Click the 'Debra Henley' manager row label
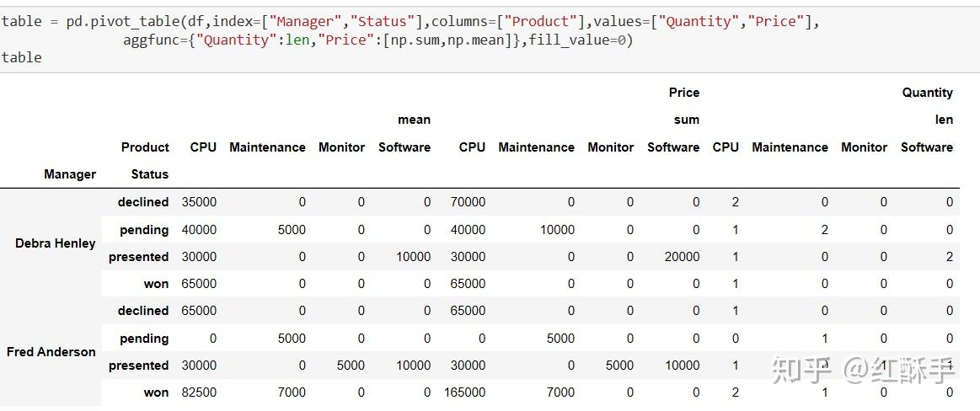This screenshot has height=411, width=980. point(55,243)
